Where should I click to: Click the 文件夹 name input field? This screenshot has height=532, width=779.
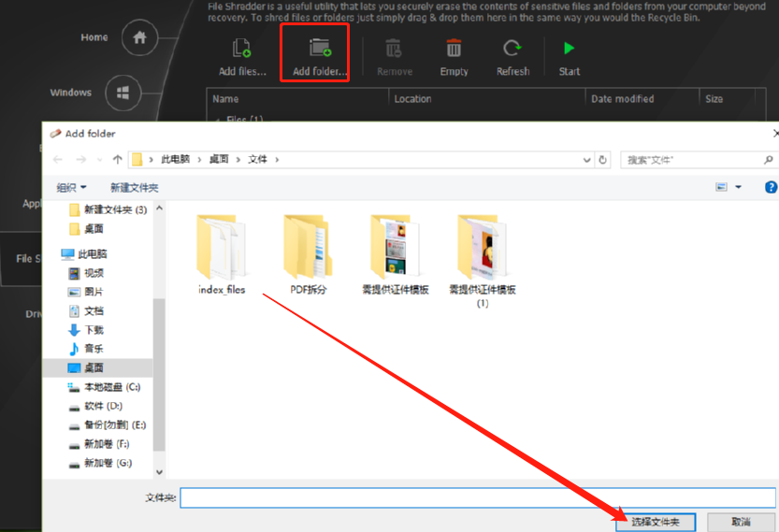[x=477, y=497]
